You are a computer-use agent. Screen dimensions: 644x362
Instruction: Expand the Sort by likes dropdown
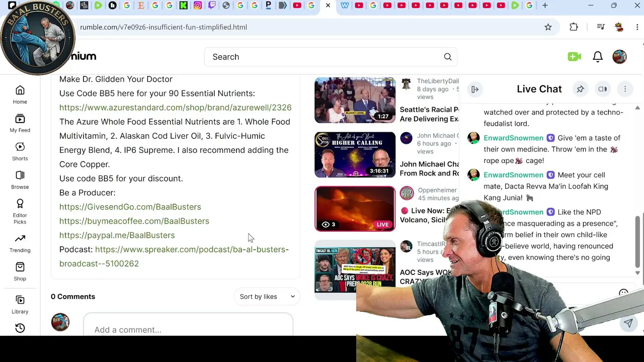[267, 297]
